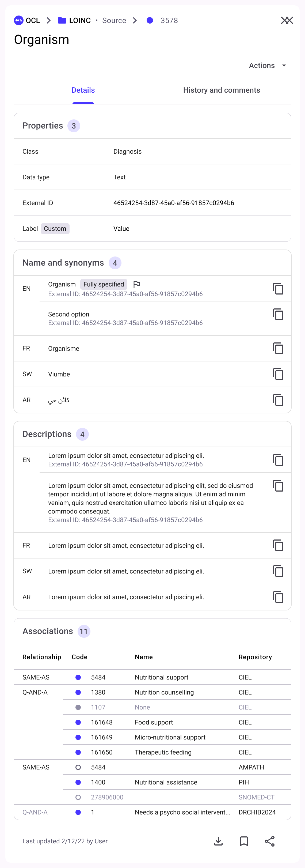This screenshot has height=868, width=305.
Task: Click the blue dot for code 5484 CIEL
Action: (78, 677)
